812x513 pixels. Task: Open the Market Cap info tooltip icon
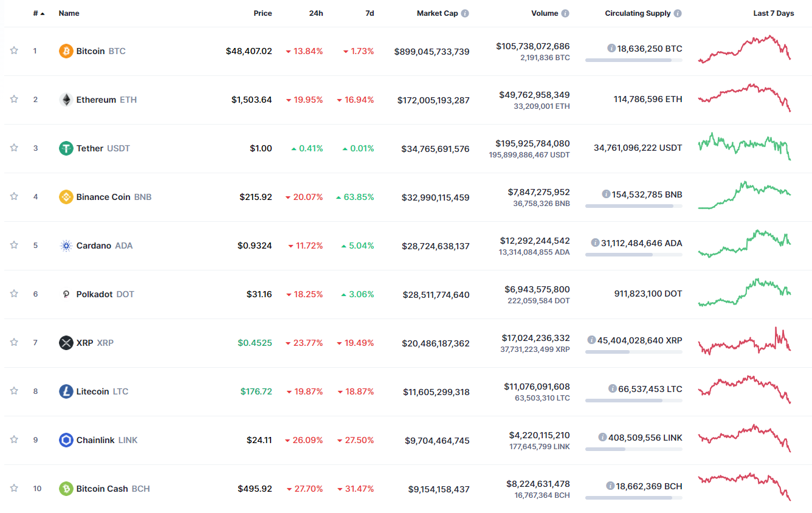(x=465, y=13)
